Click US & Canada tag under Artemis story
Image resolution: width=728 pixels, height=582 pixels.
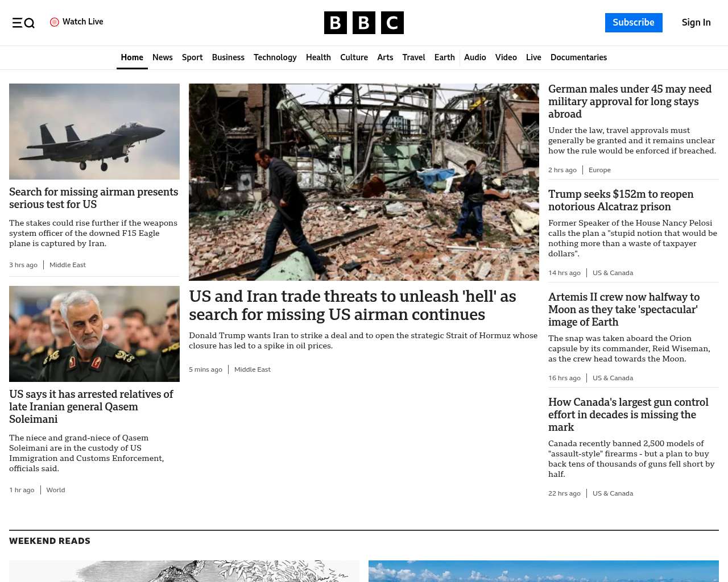613,378
